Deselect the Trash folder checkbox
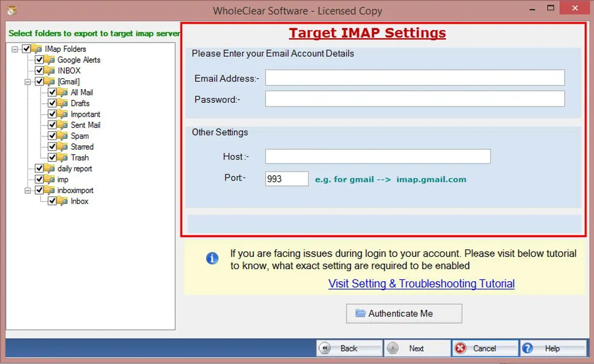The image size is (594, 364). [x=52, y=157]
